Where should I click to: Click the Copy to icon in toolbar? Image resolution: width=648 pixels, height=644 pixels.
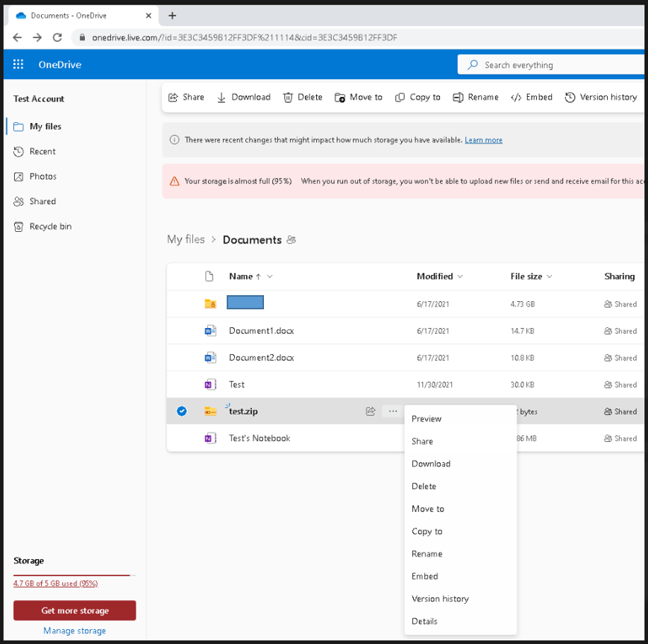point(400,98)
